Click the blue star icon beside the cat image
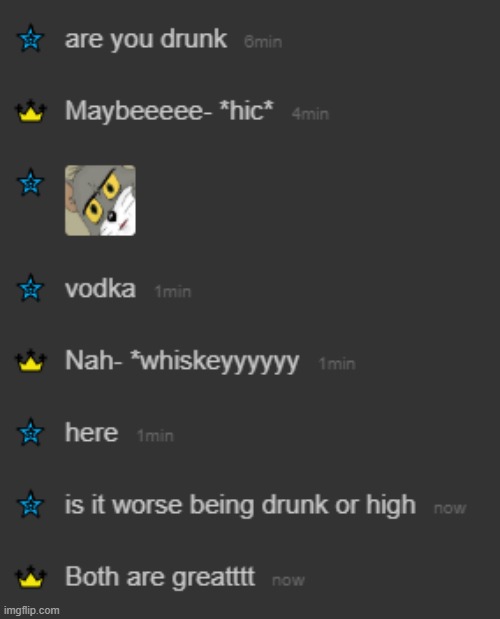This screenshot has height=619, width=500. click(31, 182)
